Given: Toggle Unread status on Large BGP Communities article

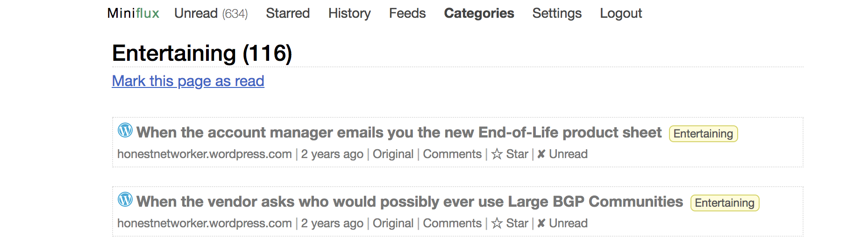Looking at the screenshot, I should point(562,224).
